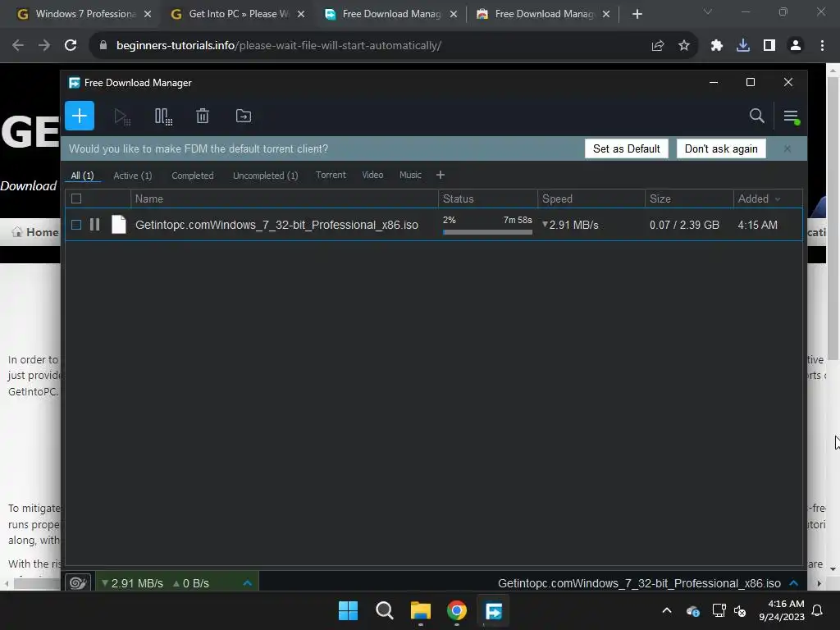This screenshot has height=630, width=840.
Task: Click the status bar download speed 2.91 MB/s
Action: coord(137,583)
